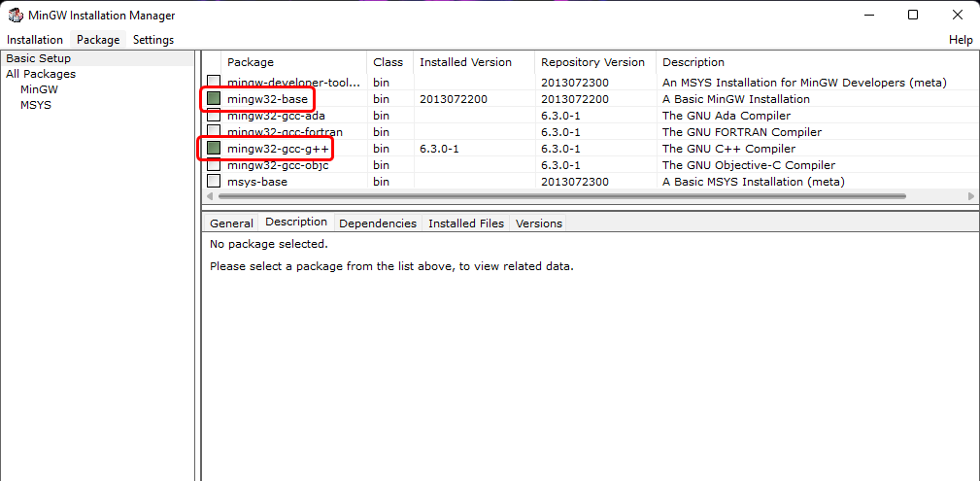Click installed version 2013072200 of mingw32-base
The width and height of the screenshot is (980, 481).
click(454, 99)
